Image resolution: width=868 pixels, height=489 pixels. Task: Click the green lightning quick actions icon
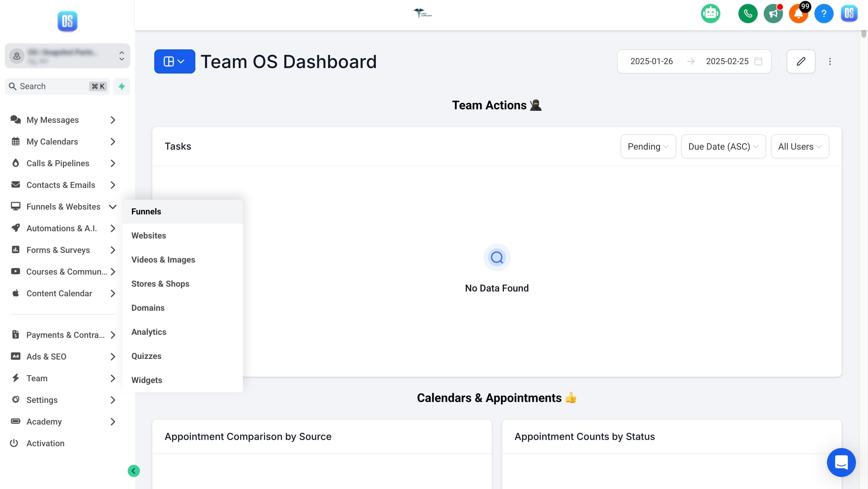[122, 86]
